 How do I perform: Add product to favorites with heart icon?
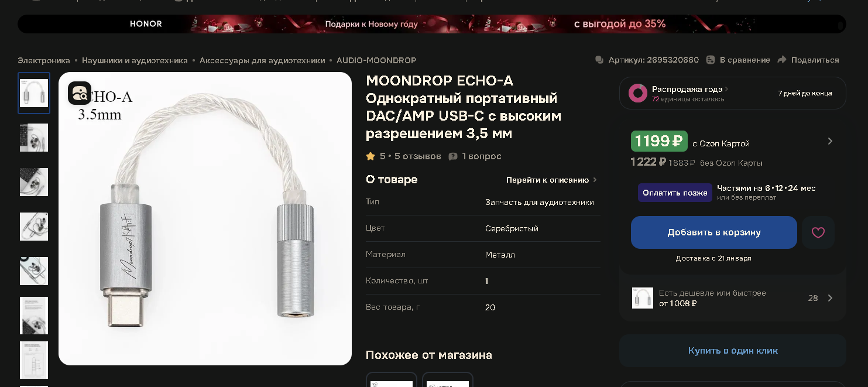(818, 232)
